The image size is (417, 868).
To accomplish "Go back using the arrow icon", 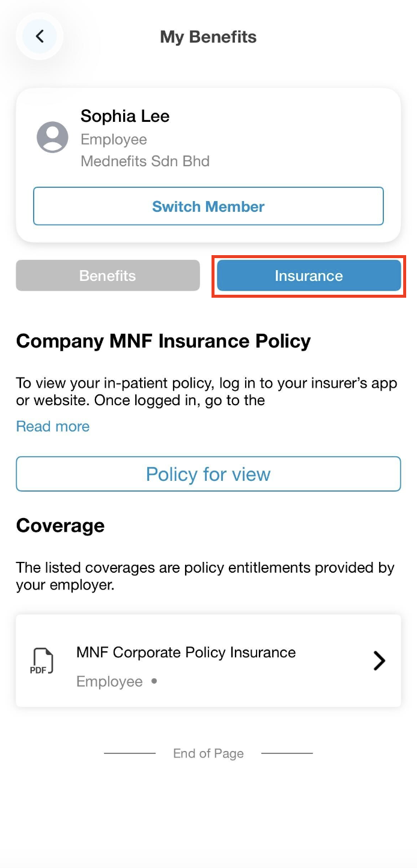I will click(40, 37).
